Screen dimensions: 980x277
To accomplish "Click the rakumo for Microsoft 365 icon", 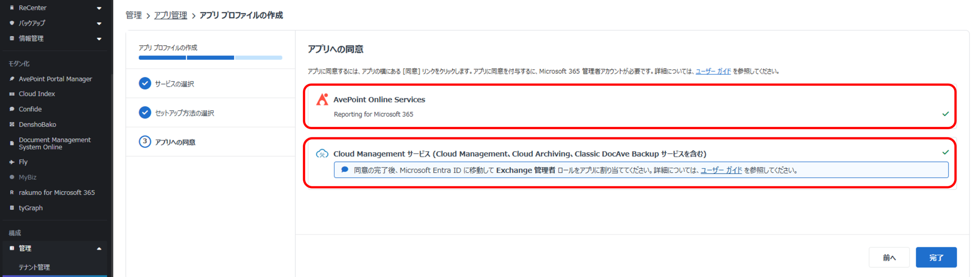I will coord(12,192).
